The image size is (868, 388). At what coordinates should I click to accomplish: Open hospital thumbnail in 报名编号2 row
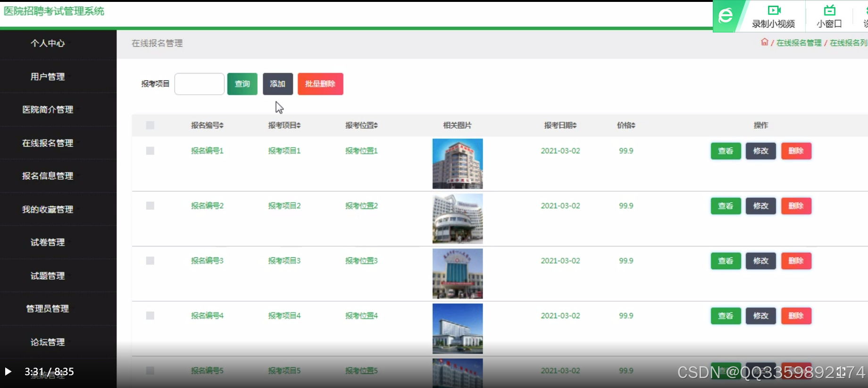458,219
